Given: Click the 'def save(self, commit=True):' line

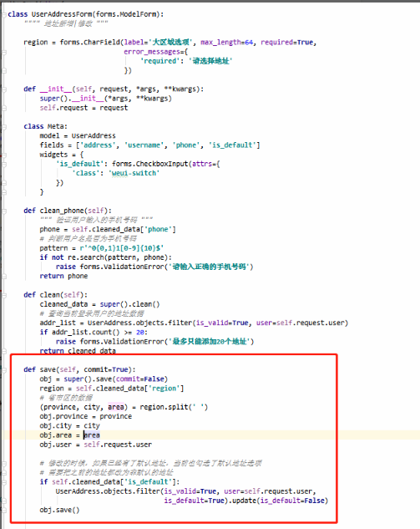Looking at the screenshot, I should (79, 369).
